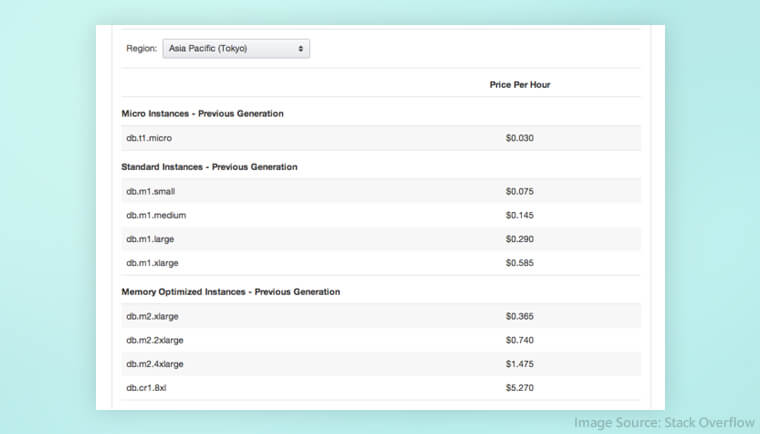Viewport: 760px width, 434px height.
Task: Select the db.m2.xlarge instance name
Action: (x=153, y=316)
